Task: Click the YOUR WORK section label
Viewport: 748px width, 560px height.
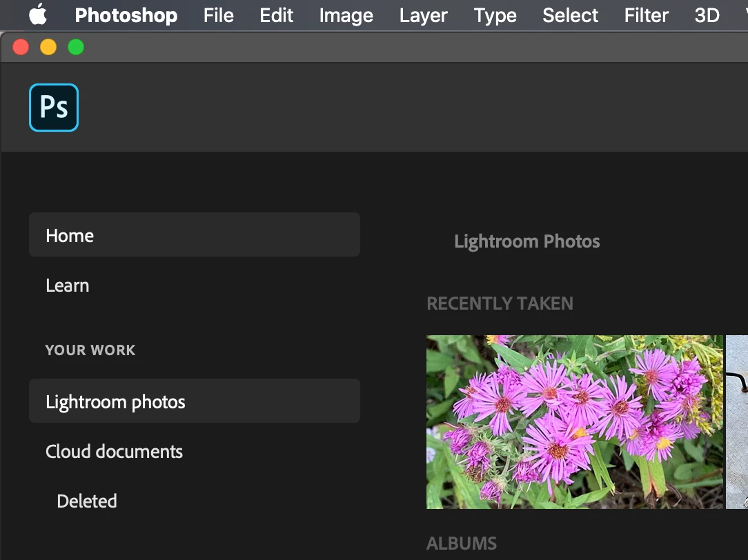Action: tap(90, 350)
